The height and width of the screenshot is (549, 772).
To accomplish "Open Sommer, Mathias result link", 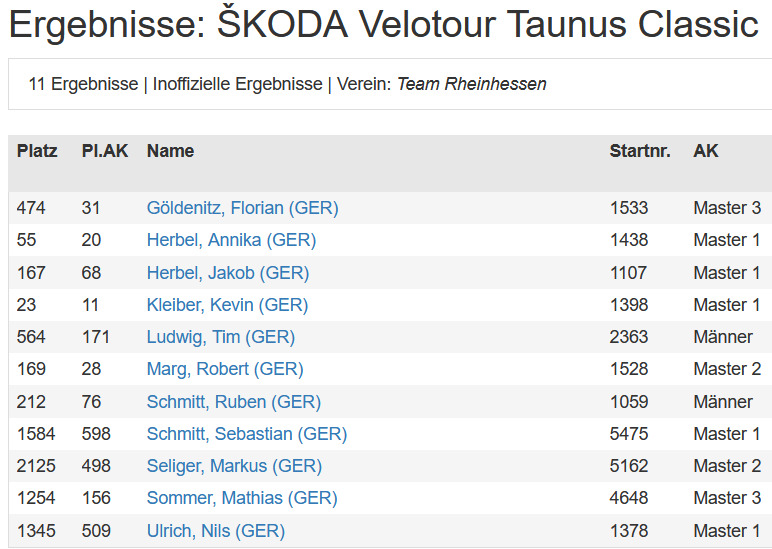I will 242,498.
